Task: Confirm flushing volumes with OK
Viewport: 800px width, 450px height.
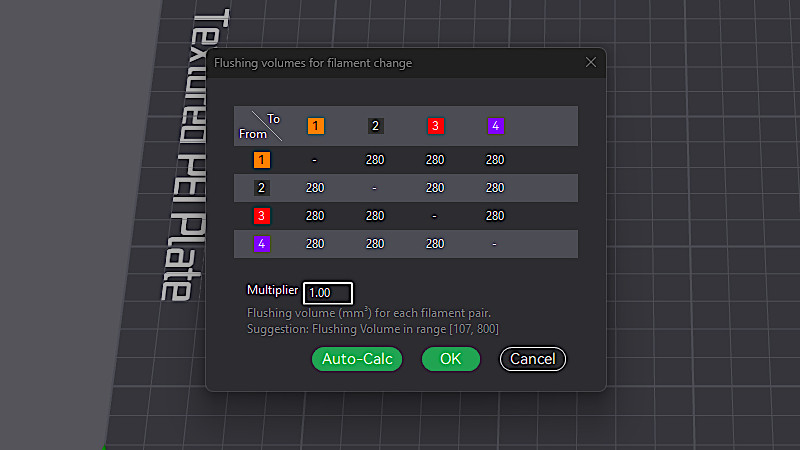Action: (x=451, y=359)
